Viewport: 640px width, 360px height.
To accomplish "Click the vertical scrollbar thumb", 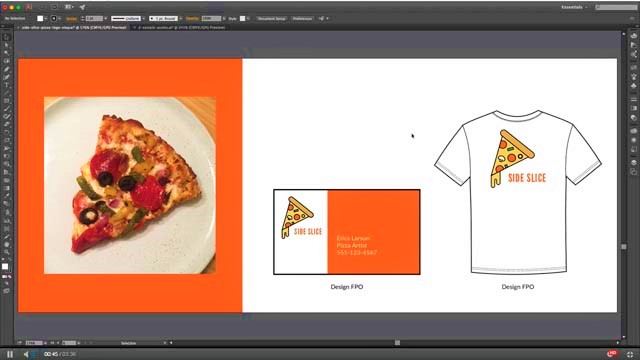I will (624, 247).
